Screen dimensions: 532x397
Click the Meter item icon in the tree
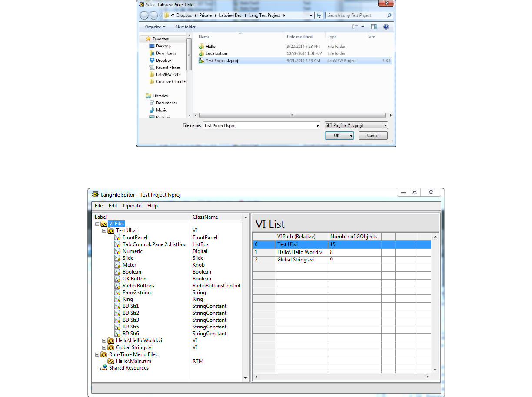click(118, 265)
